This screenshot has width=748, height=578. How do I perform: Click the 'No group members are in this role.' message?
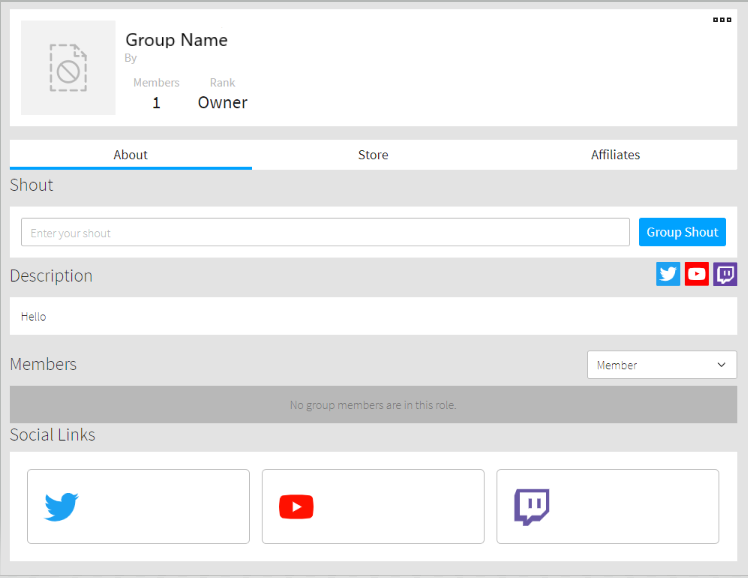pyautogui.click(x=373, y=405)
